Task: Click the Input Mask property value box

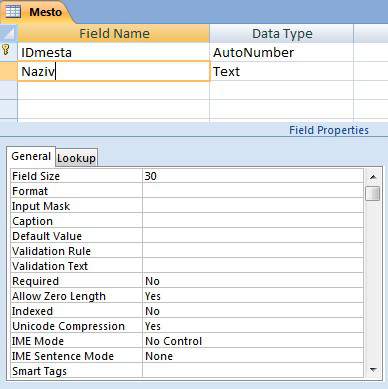Action: [x=253, y=206]
